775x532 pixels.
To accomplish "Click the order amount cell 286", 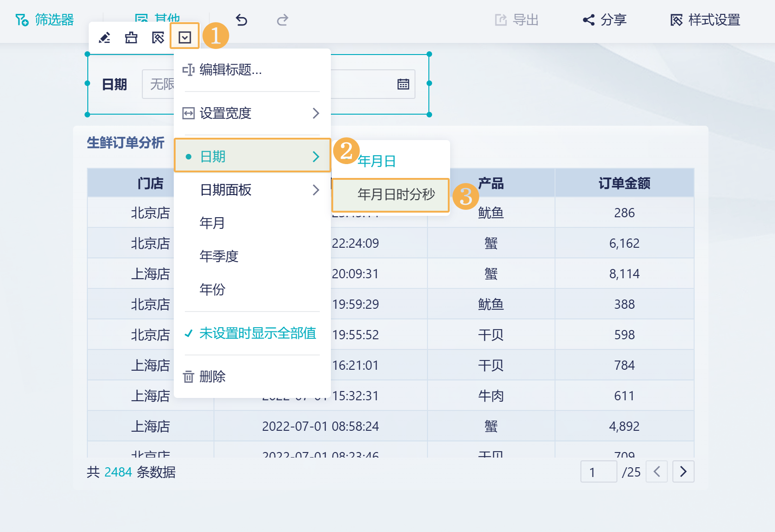I will [x=624, y=213].
